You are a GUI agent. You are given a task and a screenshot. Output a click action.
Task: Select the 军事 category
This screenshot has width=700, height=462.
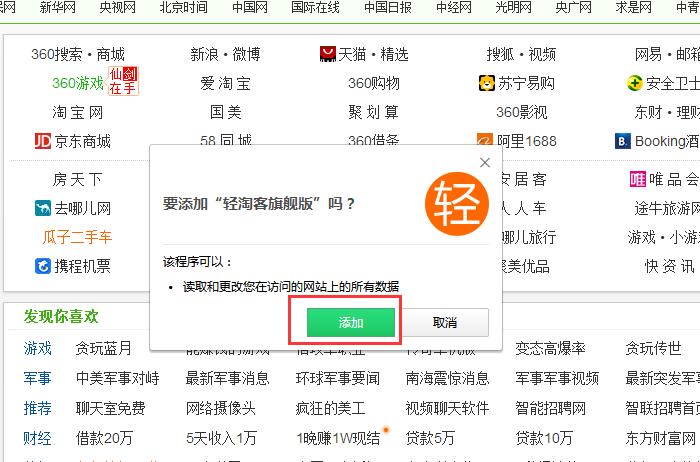[x=38, y=378]
